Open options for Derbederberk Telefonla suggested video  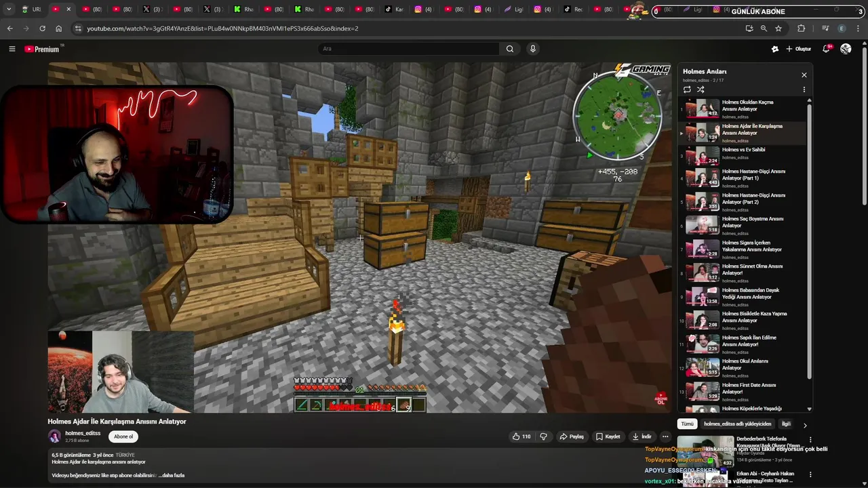tap(810, 440)
